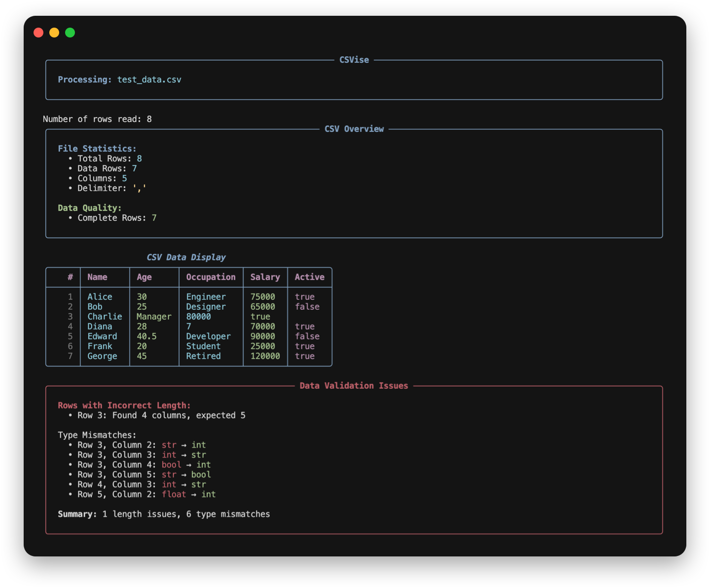Select the Salary column header

tap(265, 277)
